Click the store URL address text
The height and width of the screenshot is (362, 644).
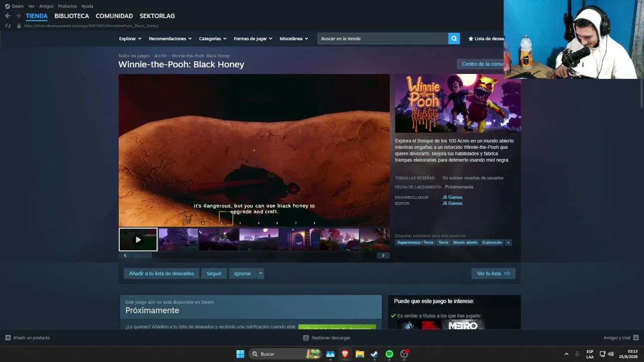pyautogui.click(x=91, y=26)
